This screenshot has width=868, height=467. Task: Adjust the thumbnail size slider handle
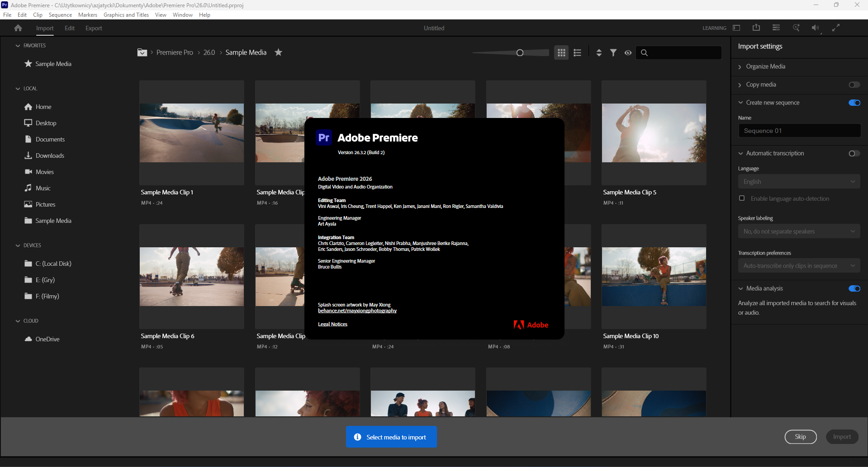[x=520, y=53]
